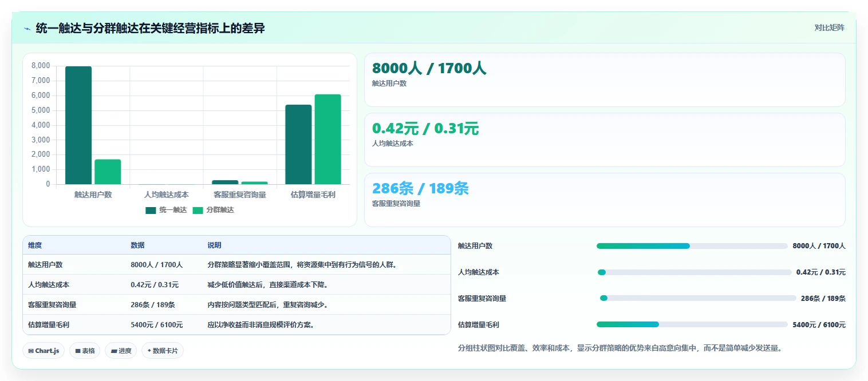Click the 估算增量毛利 x-axis label on chart

313,195
